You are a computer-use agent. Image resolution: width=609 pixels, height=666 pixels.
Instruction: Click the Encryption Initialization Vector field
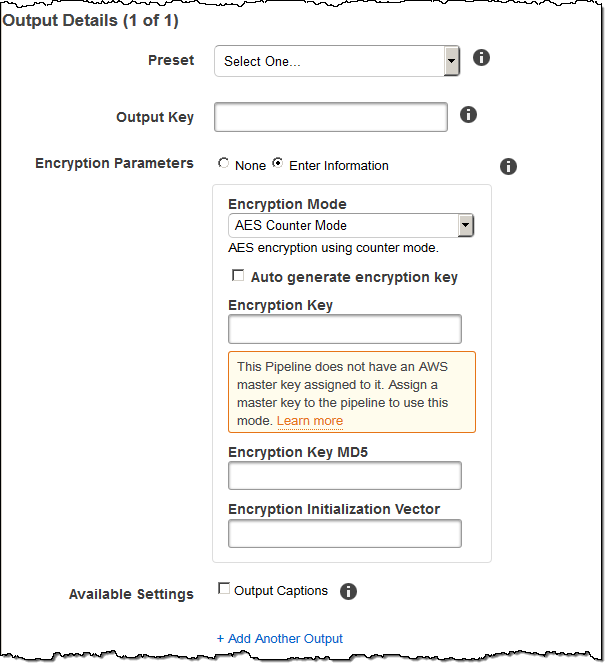[x=345, y=533]
